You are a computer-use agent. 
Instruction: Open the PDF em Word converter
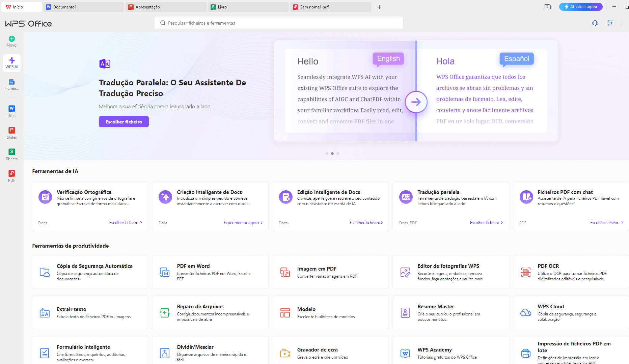tap(210, 272)
